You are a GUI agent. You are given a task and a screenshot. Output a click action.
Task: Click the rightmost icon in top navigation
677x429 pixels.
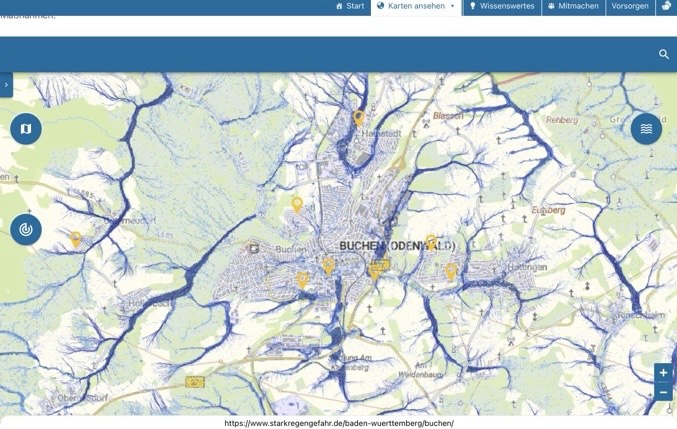pos(667,6)
